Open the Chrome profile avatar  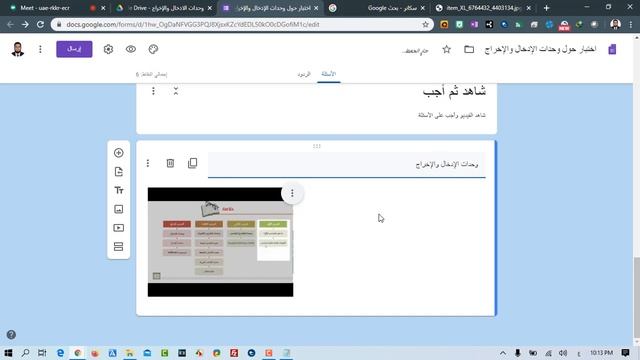pos(616,24)
